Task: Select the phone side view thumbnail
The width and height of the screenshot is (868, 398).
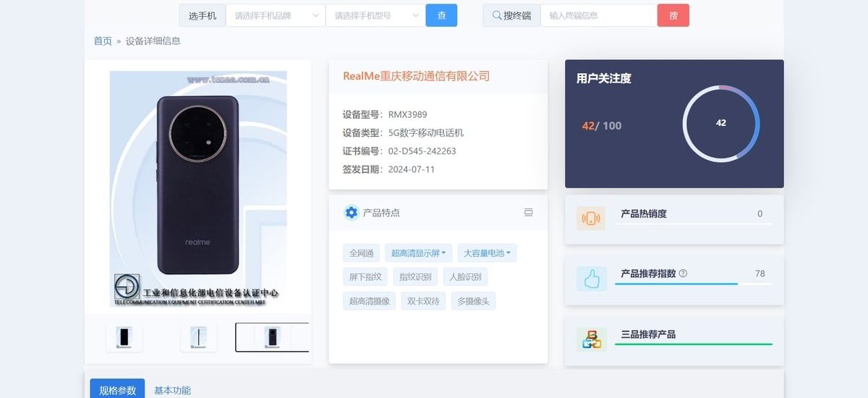Action: point(198,337)
